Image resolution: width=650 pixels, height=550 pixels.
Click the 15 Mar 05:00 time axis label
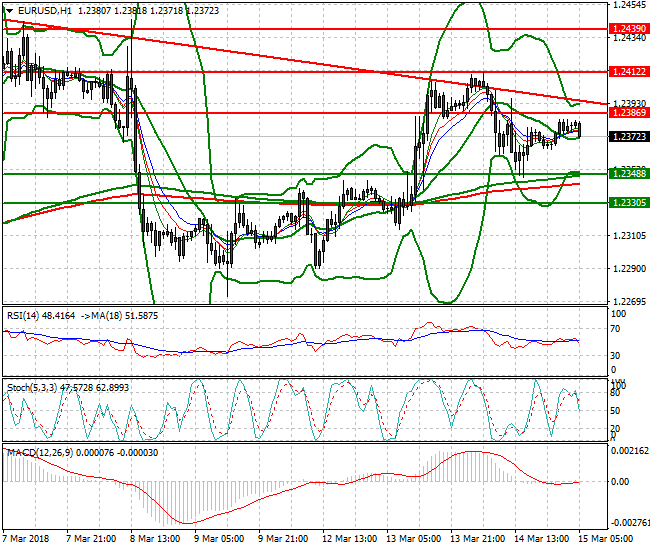pyautogui.click(x=605, y=539)
